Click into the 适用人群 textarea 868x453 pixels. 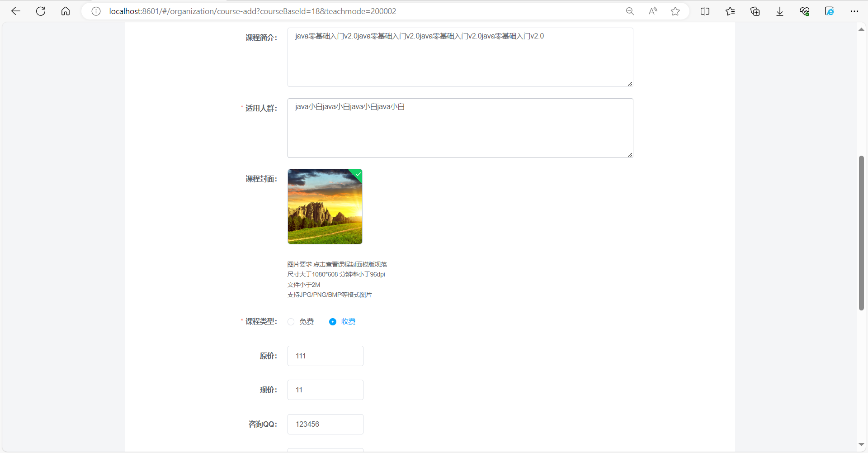coord(460,128)
